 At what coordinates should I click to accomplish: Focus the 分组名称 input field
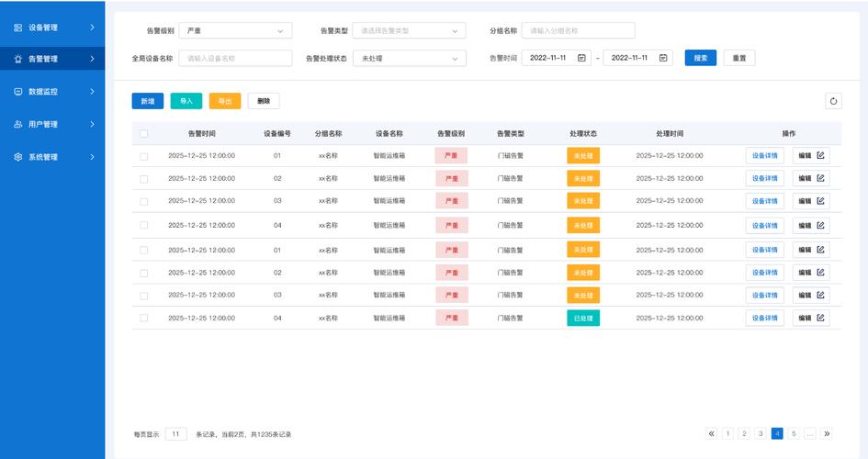click(579, 31)
